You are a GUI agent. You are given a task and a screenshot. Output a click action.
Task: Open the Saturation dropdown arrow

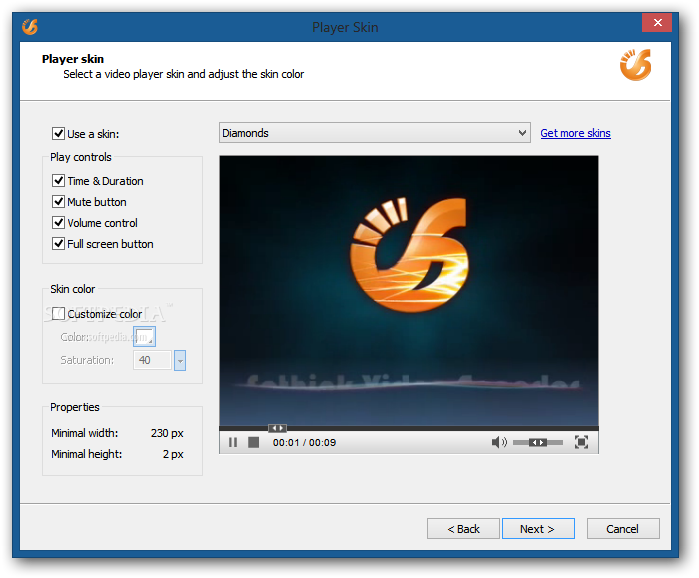coord(180,361)
